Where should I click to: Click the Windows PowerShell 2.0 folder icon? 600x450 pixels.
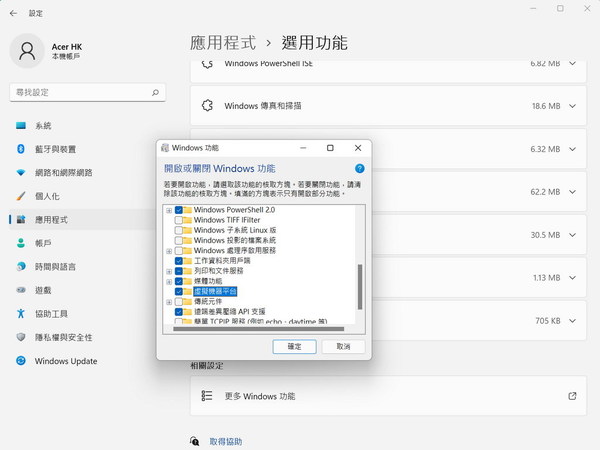coord(188,210)
